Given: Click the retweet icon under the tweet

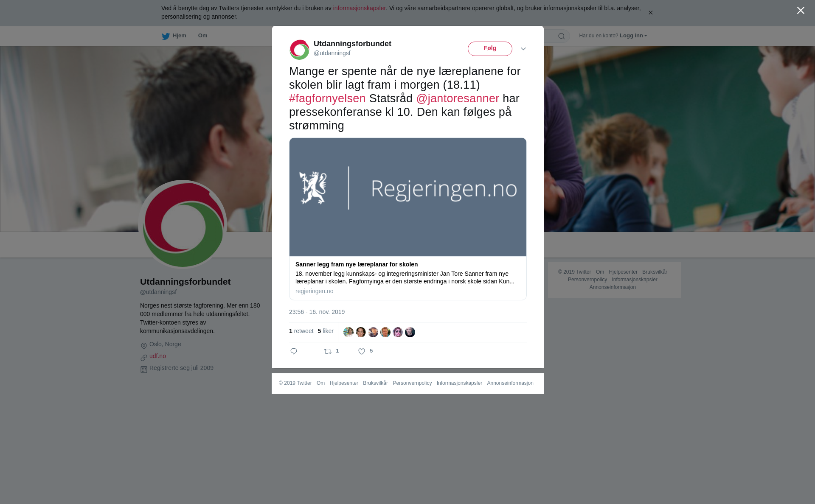Looking at the screenshot, I should tap(328, 351).
